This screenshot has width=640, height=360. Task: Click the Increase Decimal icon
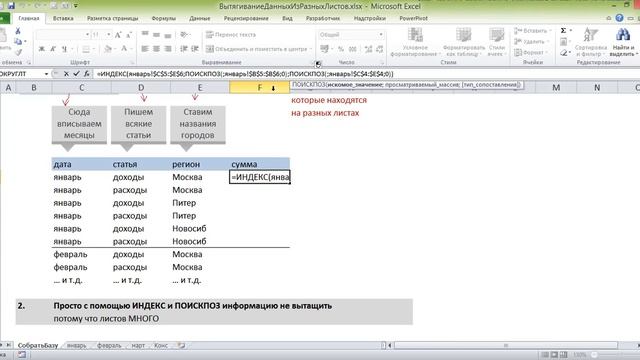[x=368, y=49]
